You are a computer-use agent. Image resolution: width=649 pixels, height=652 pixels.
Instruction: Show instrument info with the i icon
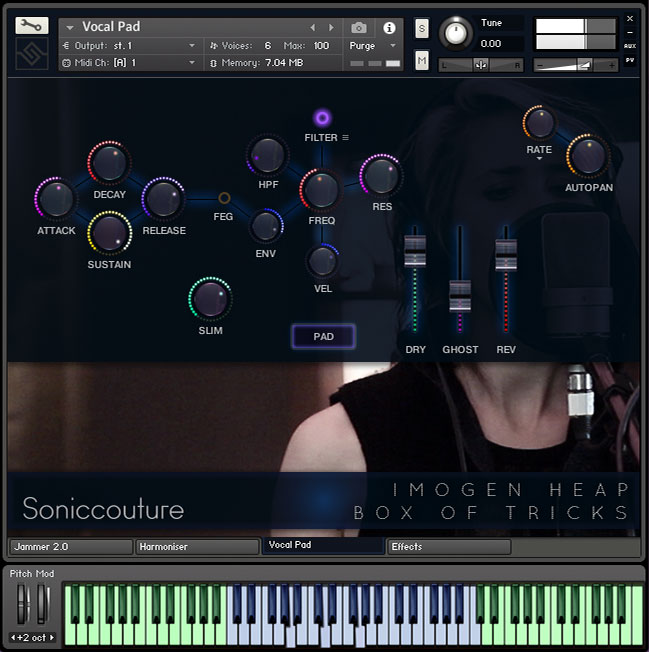point(389,28)
